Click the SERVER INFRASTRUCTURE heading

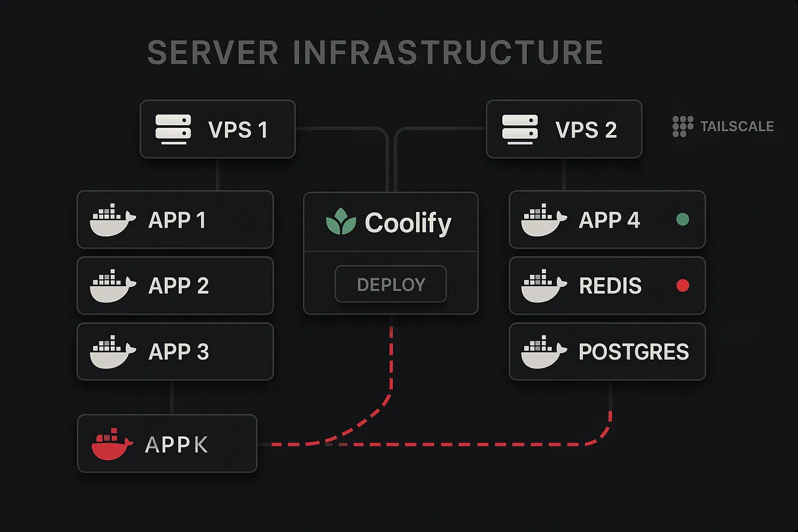point(375,52)
